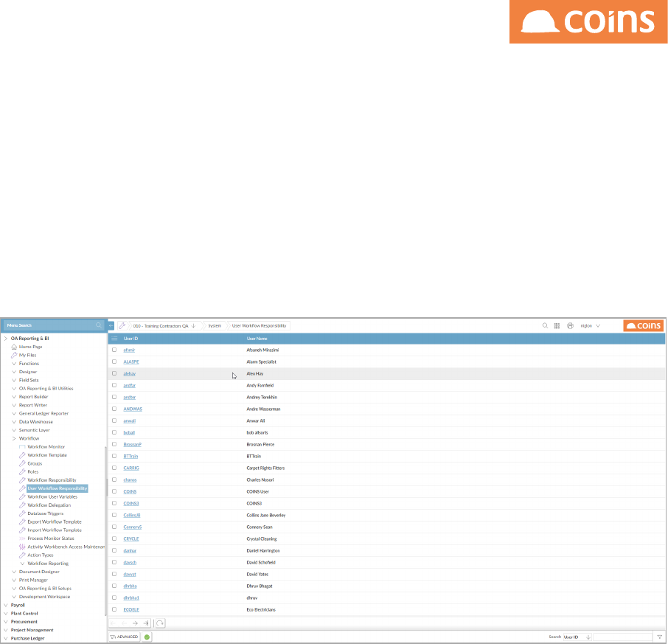Tick the checkbox for user ECOELE
Viewport: 668px width, 644px height.
coord(114,609)
